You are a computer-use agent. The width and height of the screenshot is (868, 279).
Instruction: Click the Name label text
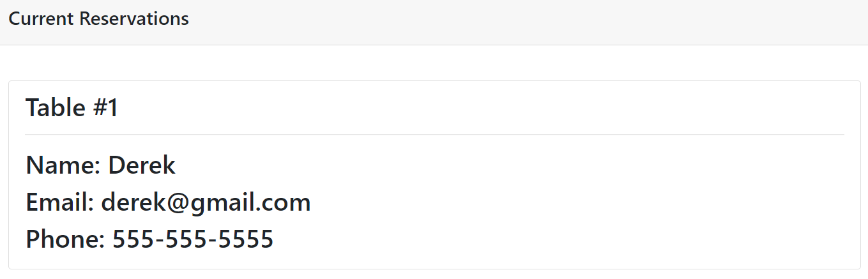60,165
